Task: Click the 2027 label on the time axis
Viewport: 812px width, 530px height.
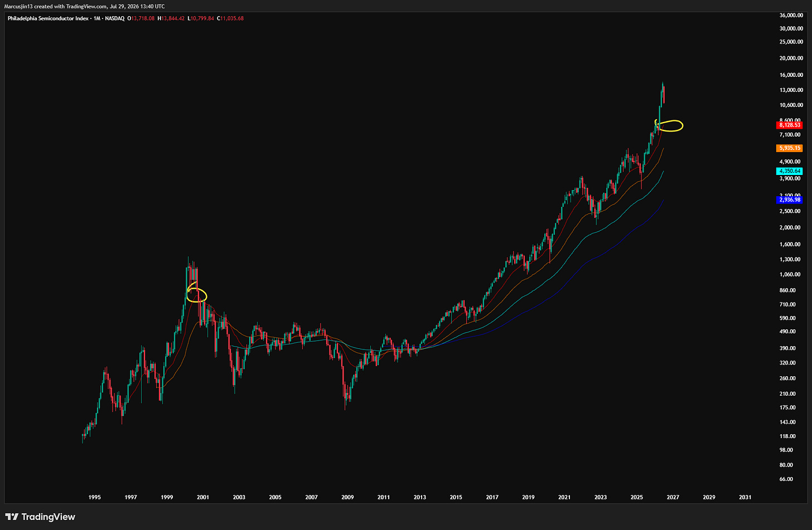Action: (673, 497)
